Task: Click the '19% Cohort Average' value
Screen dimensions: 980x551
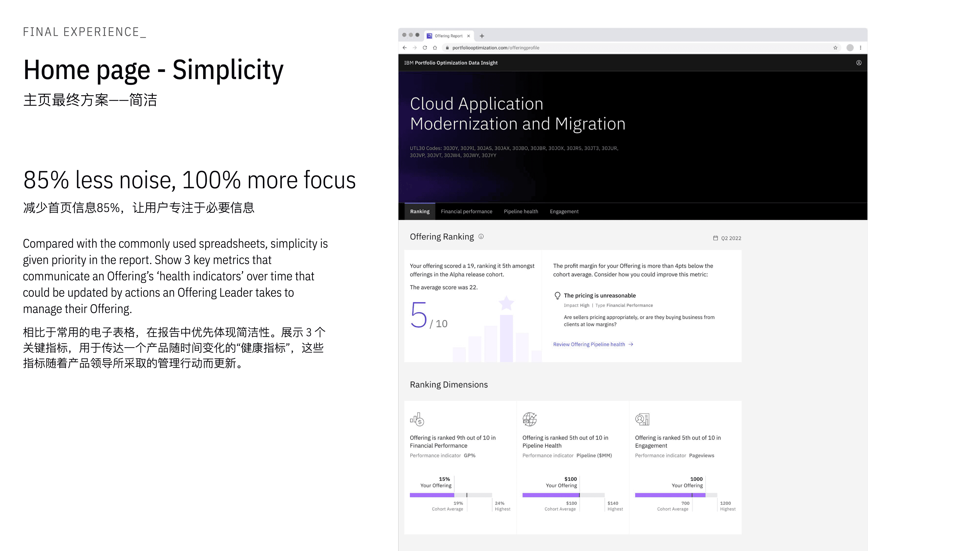Action: [x=447, y=506]
